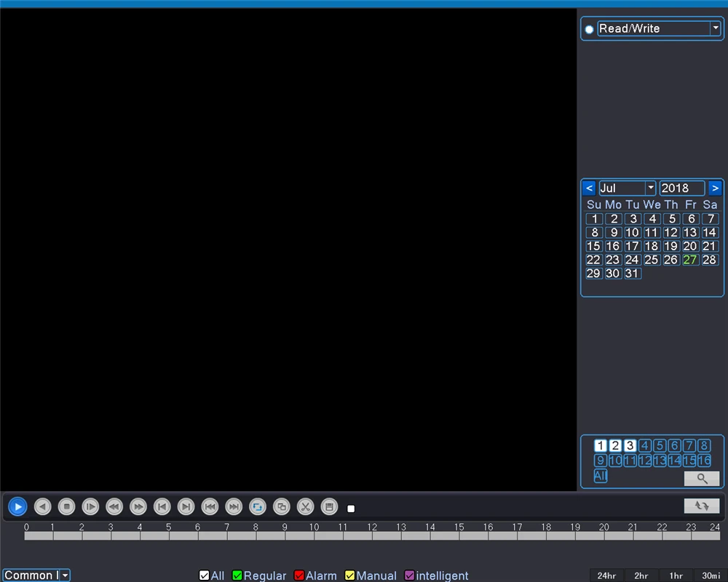This screenshot has height=582, width=728.
Task: Toggle repeat loop playback icon
Action: 258,507
